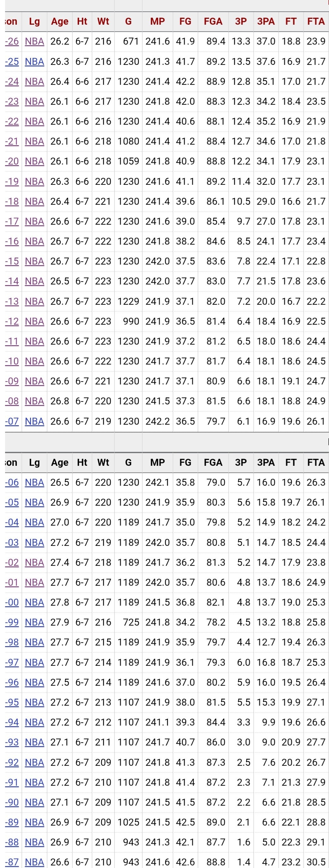
Task: Sort by the top FGA column header
Action: pyautogui.click(x=213, y=22)
